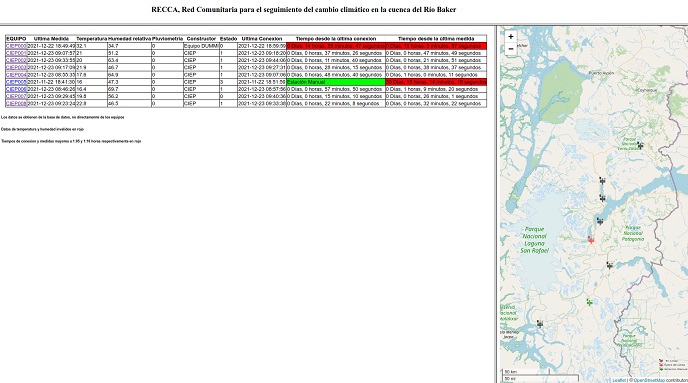Zoom out on the map
Screen dimensions: 688x383
[511, 49]
